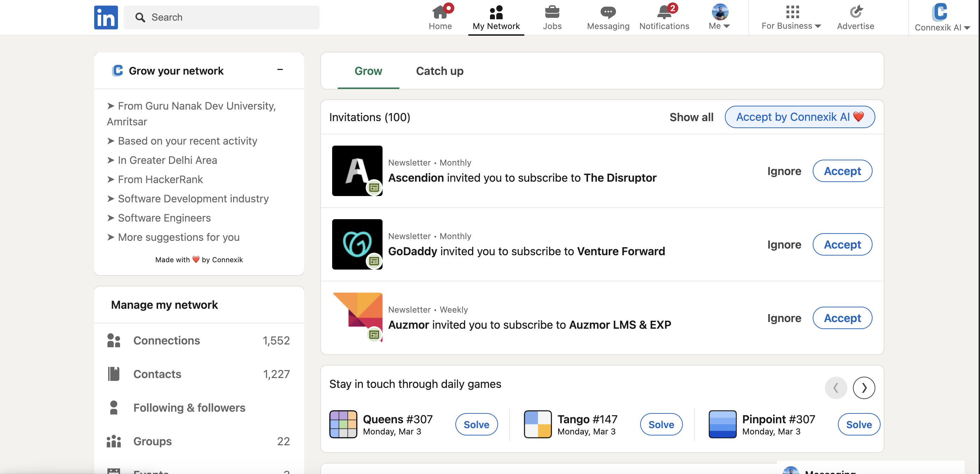Screen dimensions: 980x474
Task: Click the Following & followers person icon
Action: coord(114,407)
